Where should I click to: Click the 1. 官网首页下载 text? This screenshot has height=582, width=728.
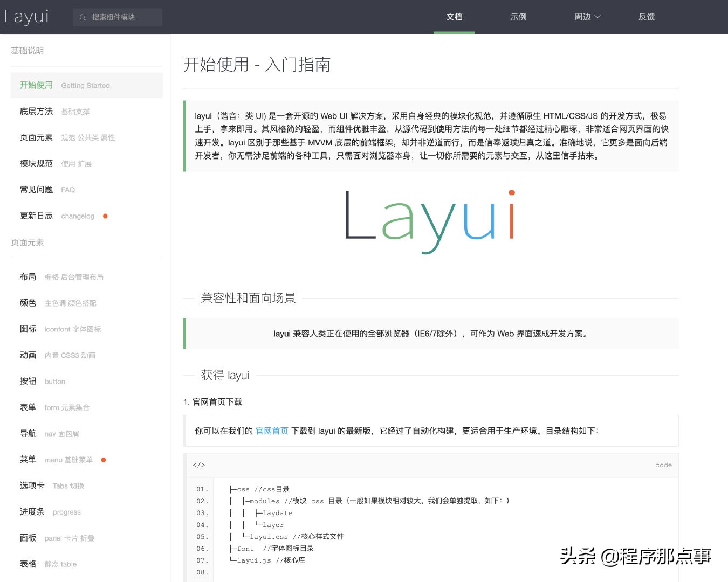212,402
